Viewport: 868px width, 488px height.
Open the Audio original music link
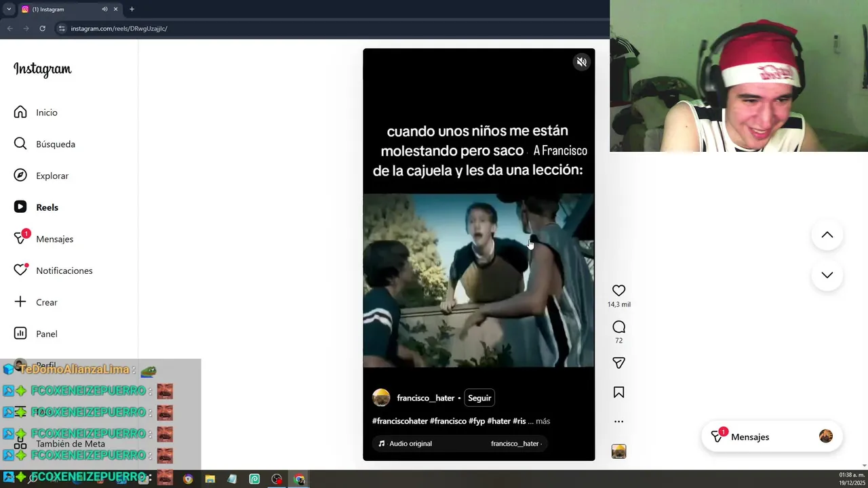(x=410, y=443)
